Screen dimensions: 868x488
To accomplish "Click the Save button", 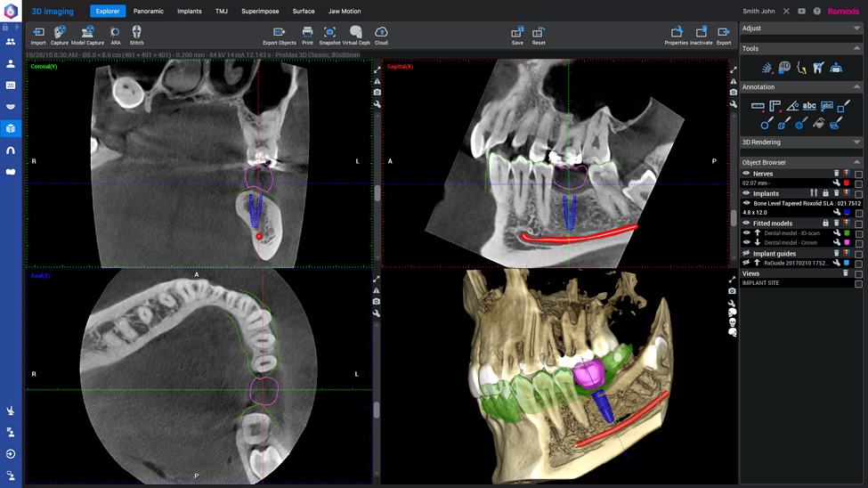I will 517,33.
